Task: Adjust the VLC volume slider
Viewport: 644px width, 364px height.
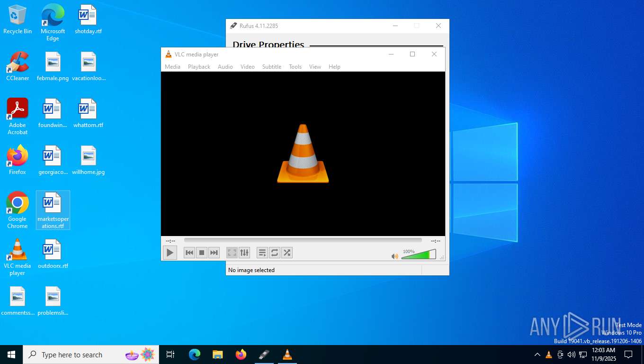Action: click(x=419, y=255)
